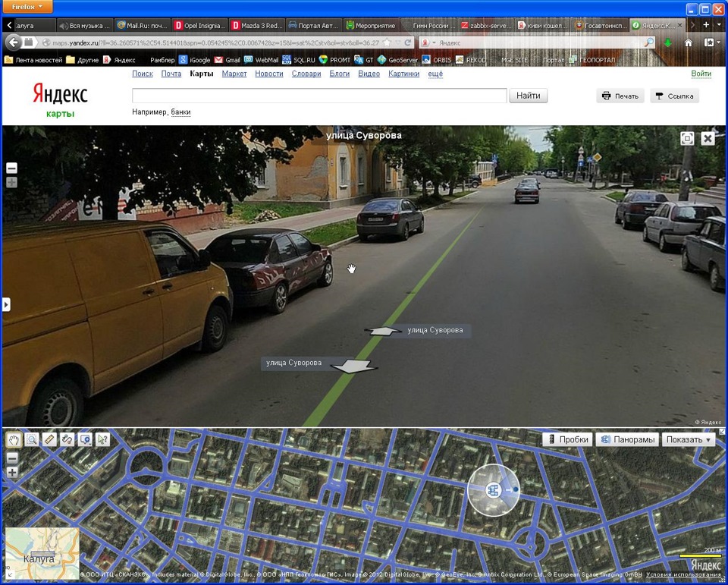Open the Видео service link
This screenshot has height=585, width=728.
[x=369, y=74]
